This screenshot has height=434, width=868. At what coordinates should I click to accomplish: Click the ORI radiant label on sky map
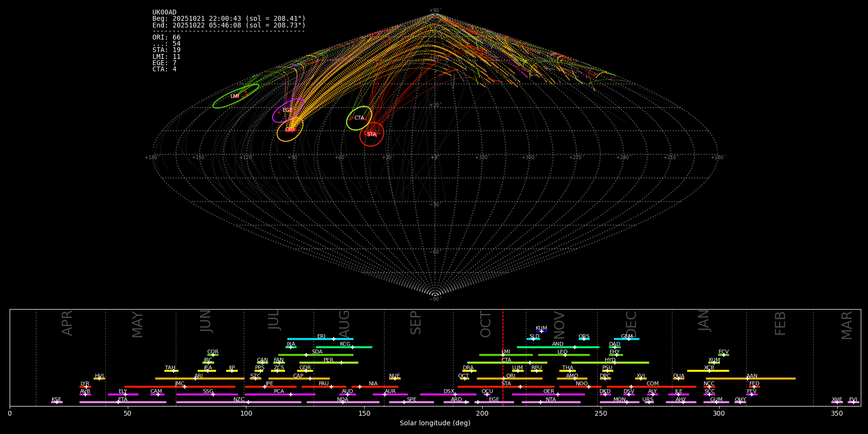(x=290, y=130)
